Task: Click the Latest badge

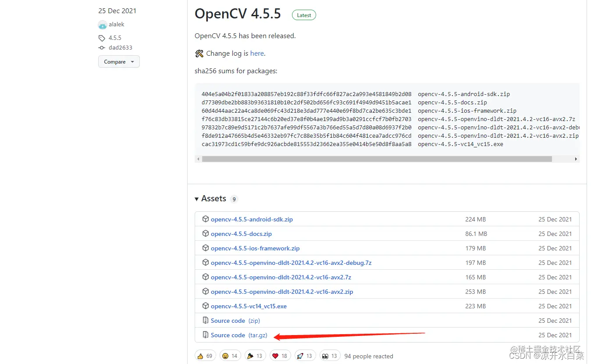Action: 304,15
